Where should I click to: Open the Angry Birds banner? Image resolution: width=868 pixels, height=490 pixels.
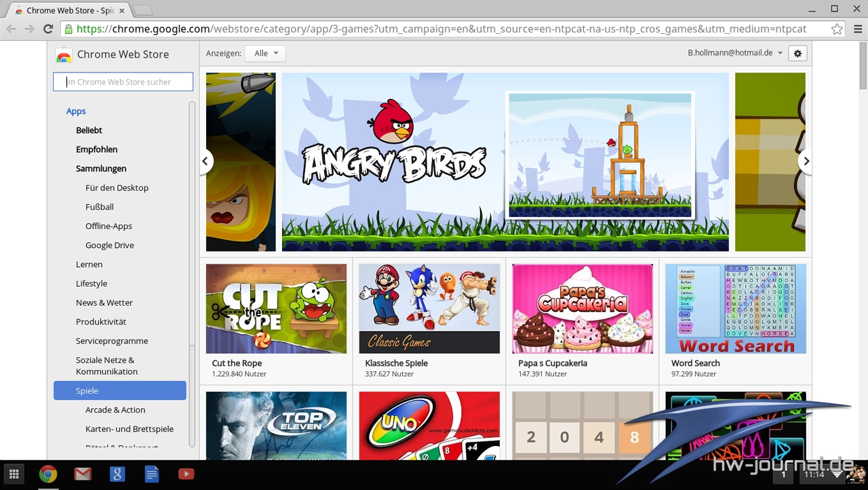point(505,162)
